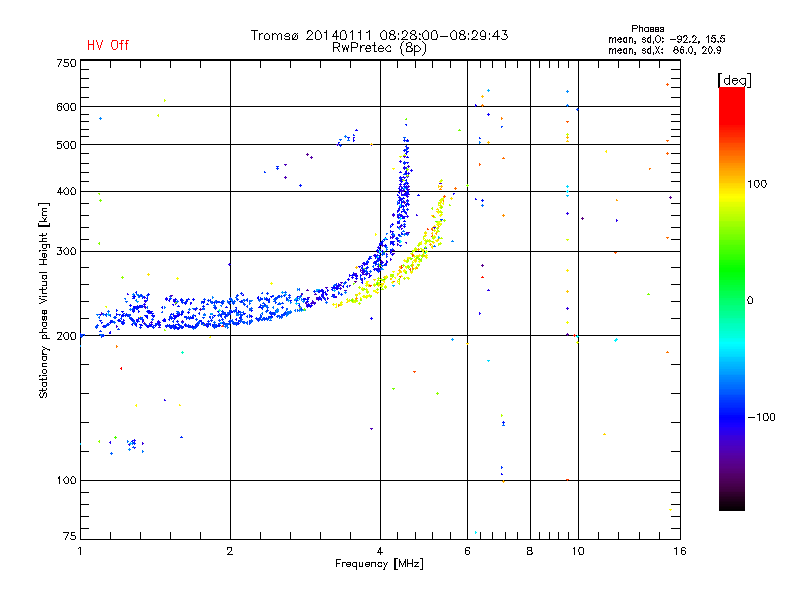Click the y-axis tick label "500"
The width and height of the screenshot is (800, 600).
(x=66, y=145)
